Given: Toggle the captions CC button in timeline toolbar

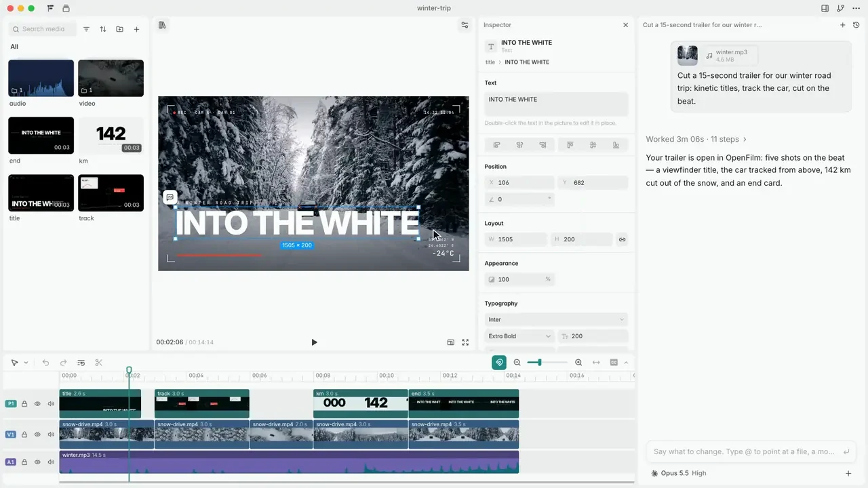Looking at the screenshot, I should click(x=614, y=363).
